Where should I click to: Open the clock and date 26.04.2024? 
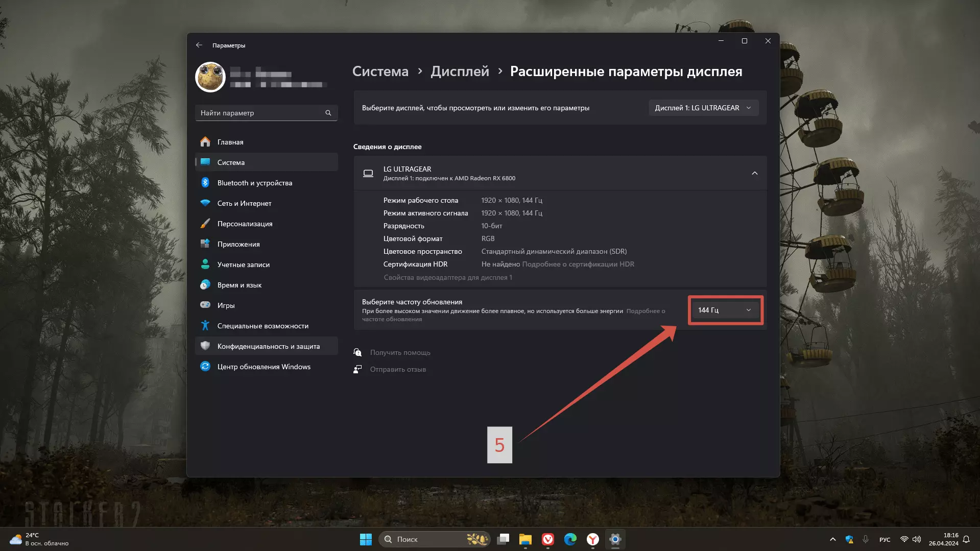(944, 539)
